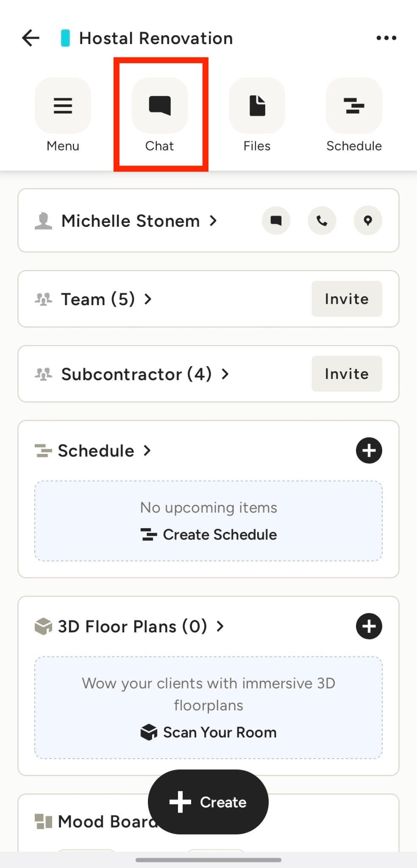The width and height of the screenshot is (417, 868).
Task: Expand the Team (5) list
Action: tap(106, 299)
